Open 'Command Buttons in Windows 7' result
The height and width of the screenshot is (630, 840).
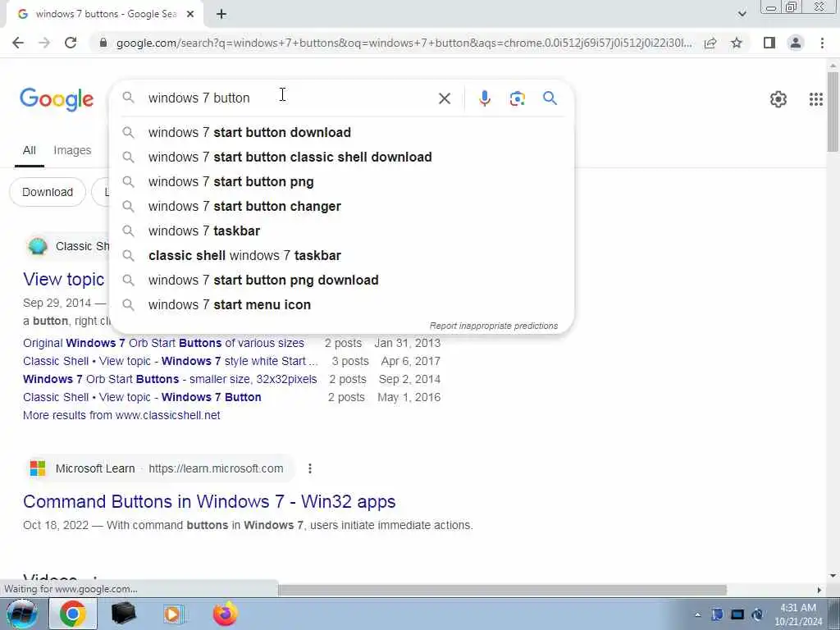coord(209,501)
